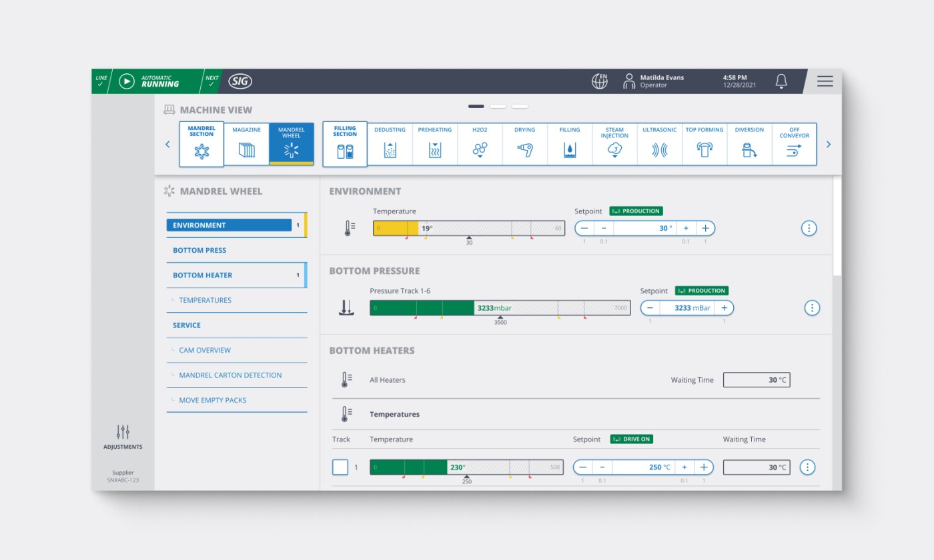Open Environment row three-dot options menu

(809, 228)
